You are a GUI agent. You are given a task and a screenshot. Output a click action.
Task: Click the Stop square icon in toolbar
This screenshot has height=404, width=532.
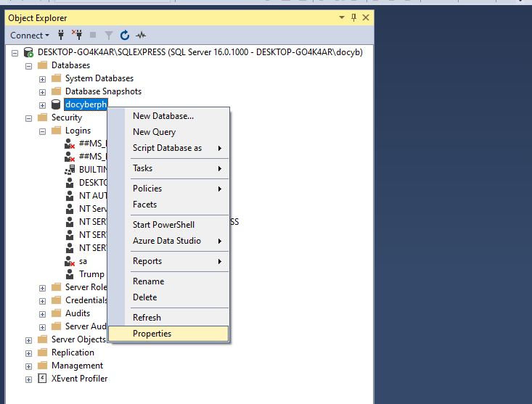(93, 35)
